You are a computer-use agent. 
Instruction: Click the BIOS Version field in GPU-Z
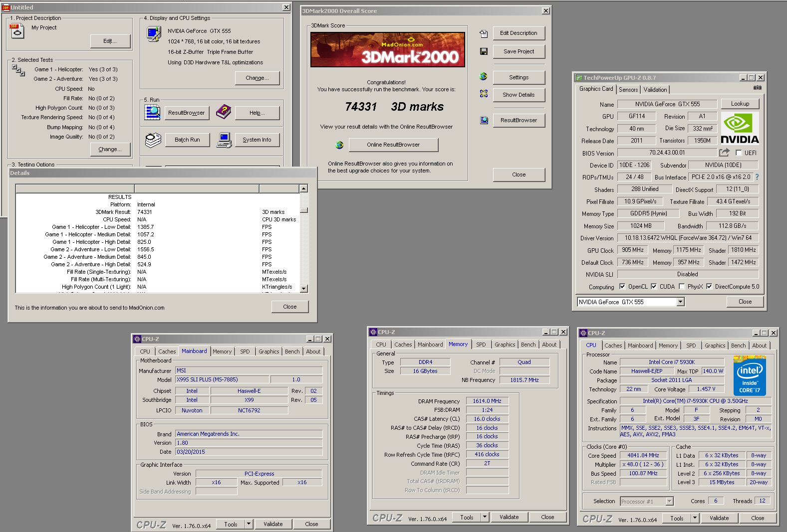tap(667, 153)
